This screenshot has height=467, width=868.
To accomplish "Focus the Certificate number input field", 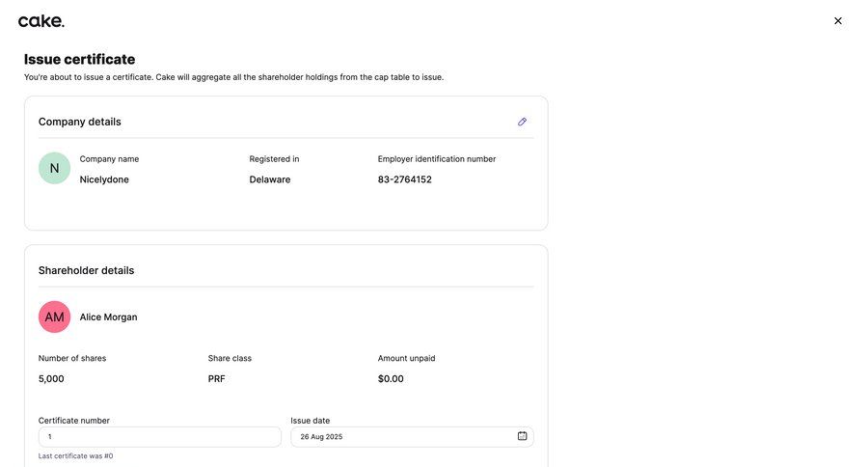I will tap(159, 437).
